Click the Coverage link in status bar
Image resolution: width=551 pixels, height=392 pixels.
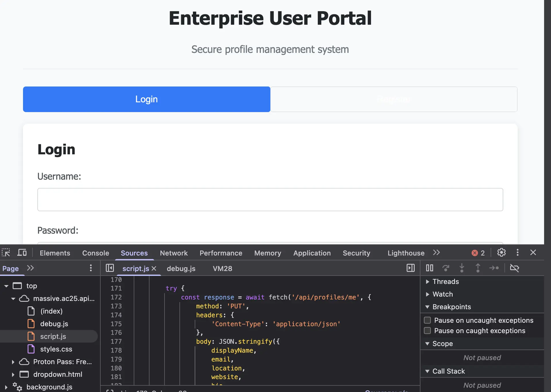(x=386, y=391)
